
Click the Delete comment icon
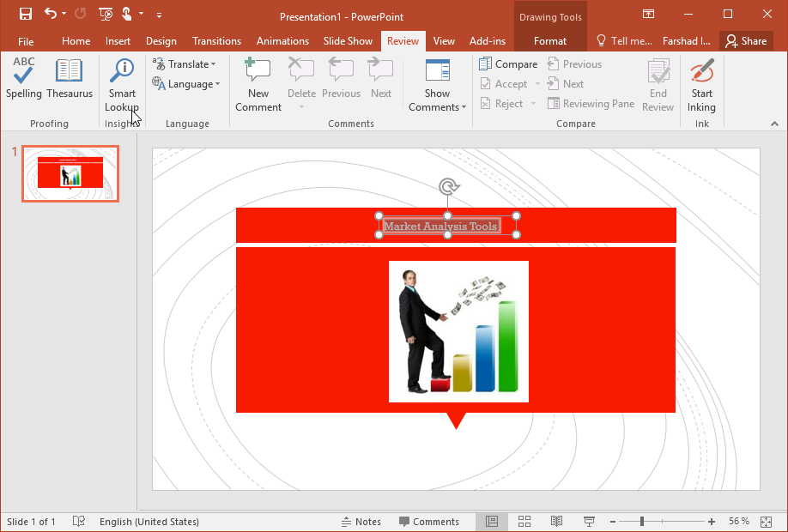[x=301, y=70]
